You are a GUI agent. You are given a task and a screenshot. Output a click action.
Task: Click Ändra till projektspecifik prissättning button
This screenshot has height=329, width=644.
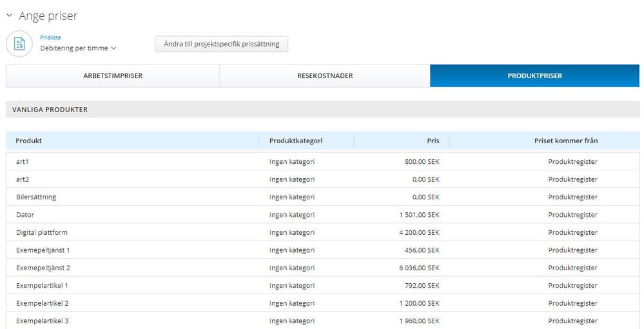221,44
